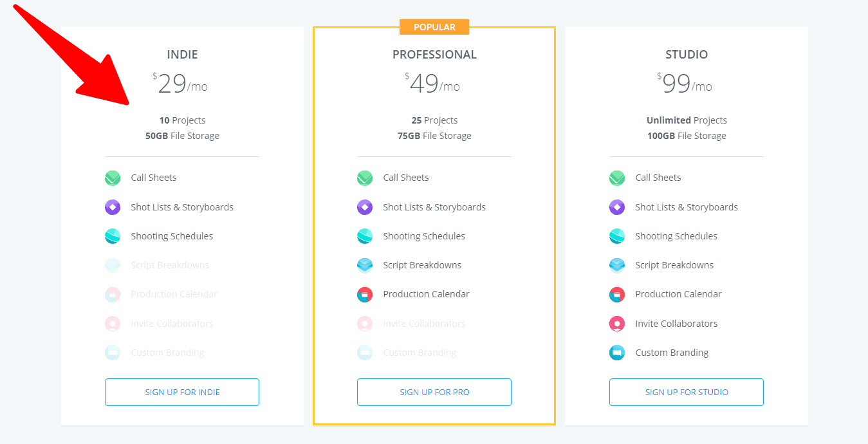The image size is (868, 444).
Task: Select the PROFESSIONAL plan title
Action: (434, 55)
